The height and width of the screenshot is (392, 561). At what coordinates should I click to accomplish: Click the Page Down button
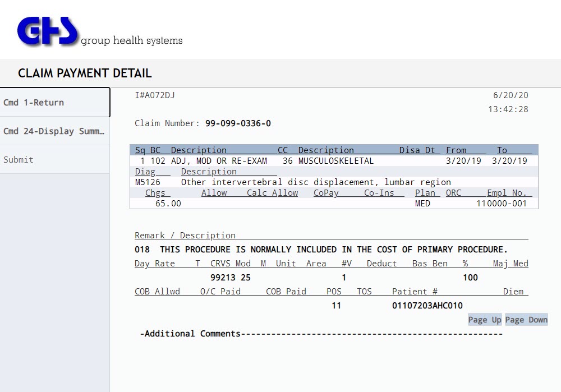(526, 320)
